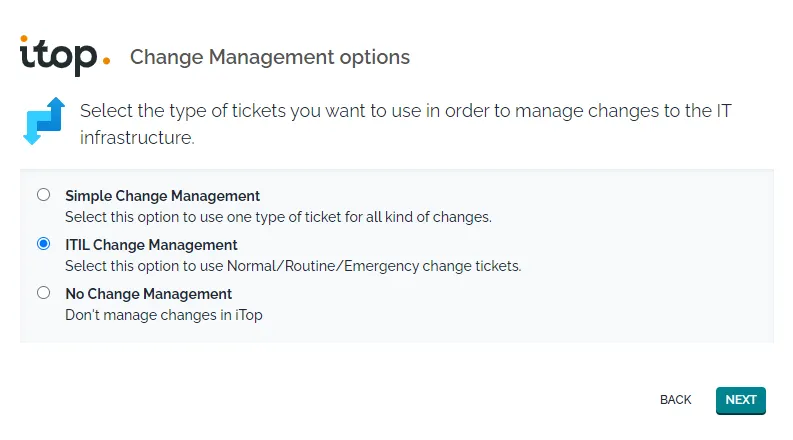This screenshot has width=793, height=440.
Task: Click the 'No Change Management' label text
Action: click(x=148, y=294)
